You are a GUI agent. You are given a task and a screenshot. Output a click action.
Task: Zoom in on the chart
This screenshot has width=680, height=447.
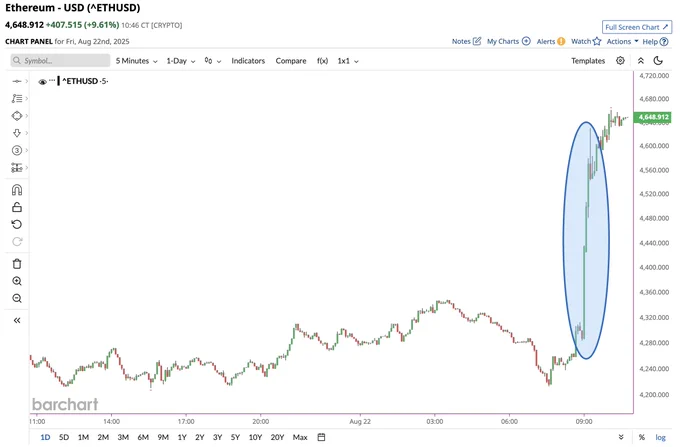pos(16,281)
